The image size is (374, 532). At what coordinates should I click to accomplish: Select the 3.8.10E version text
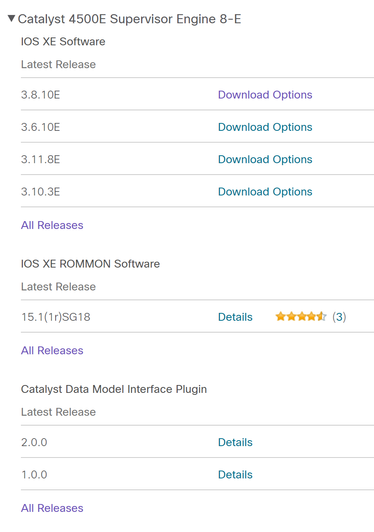pyautogui.click(x=40, y=95)
